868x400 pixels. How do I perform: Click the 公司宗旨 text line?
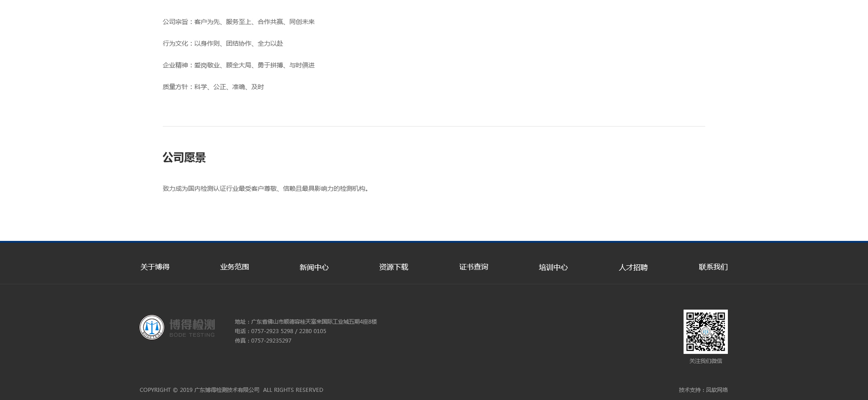238,22
